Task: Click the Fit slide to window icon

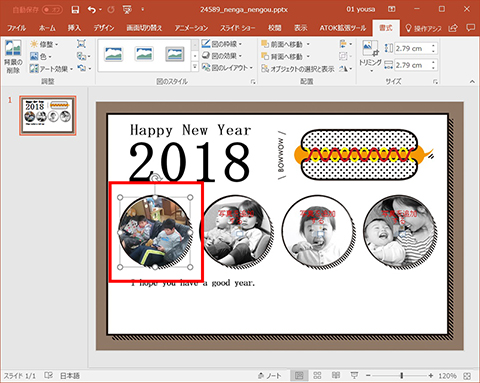Action: (x=467, y=376)
